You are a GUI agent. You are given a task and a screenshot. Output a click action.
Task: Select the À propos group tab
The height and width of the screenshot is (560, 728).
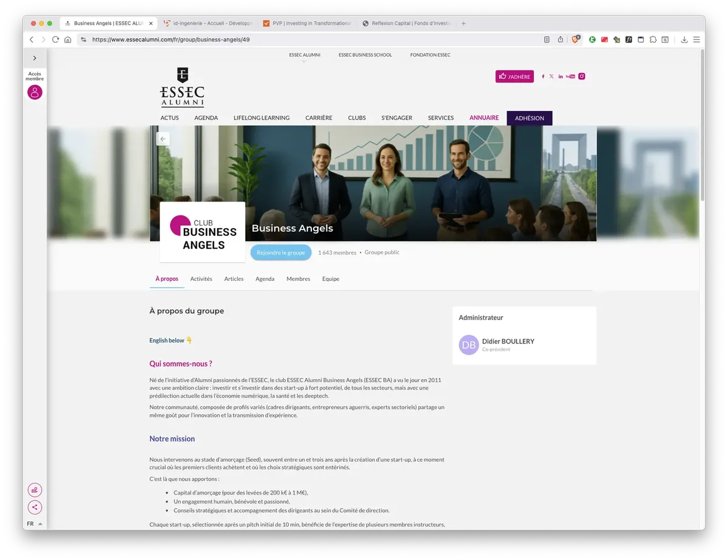[167, 279]
